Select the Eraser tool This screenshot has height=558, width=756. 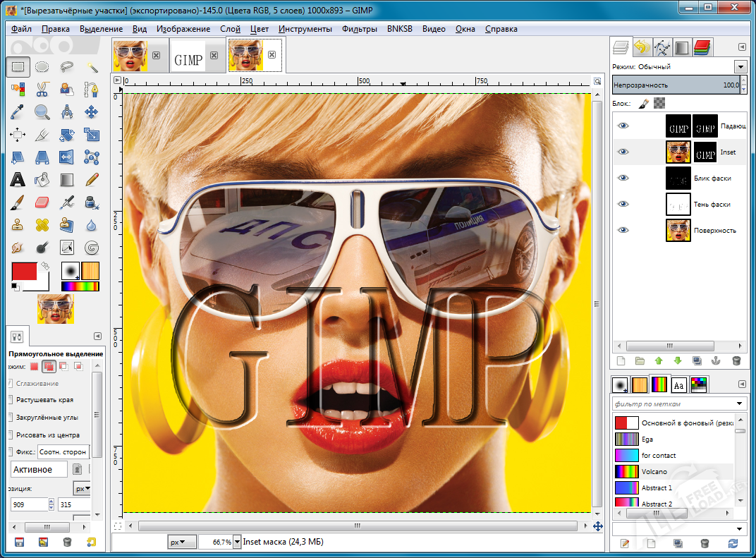(x=40, y=202)
